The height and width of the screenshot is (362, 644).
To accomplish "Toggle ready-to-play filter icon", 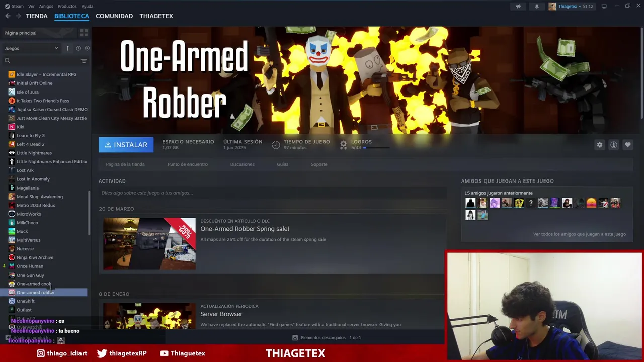I will [x=87, y=48].
